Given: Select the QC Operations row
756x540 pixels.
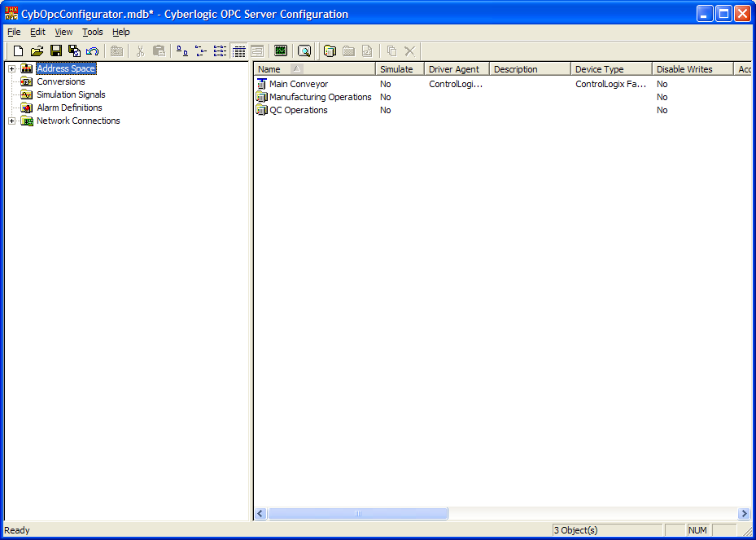Looking at the screenshot, I should pyautogui.click(x=298, y=110).
